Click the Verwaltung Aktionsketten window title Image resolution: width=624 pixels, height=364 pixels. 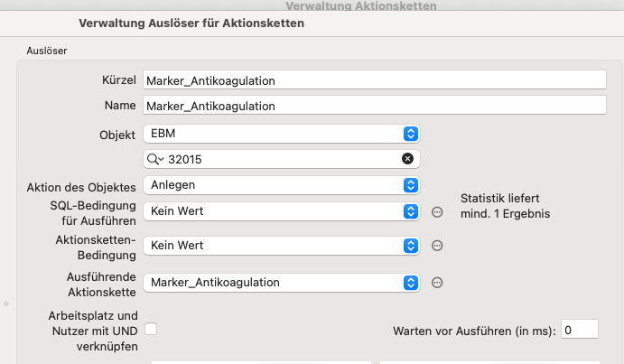pos(361,5)
